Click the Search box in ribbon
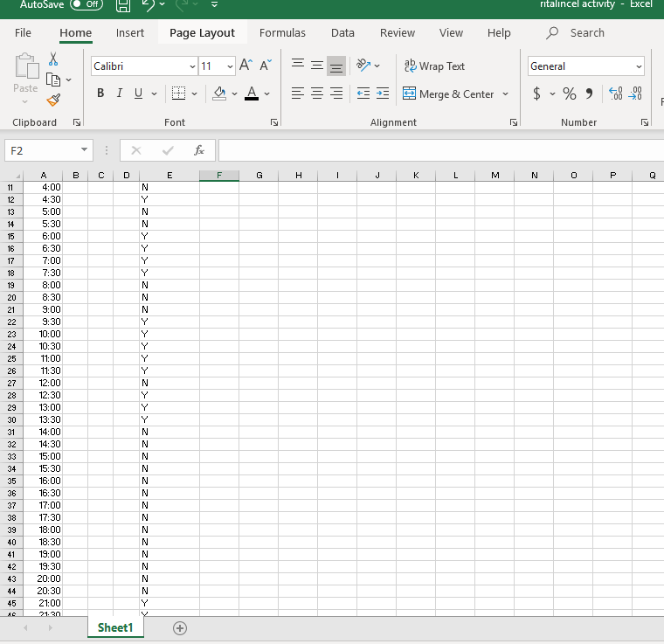The height and width of the screenshot is (644, 664). click(x=576, y=33)
